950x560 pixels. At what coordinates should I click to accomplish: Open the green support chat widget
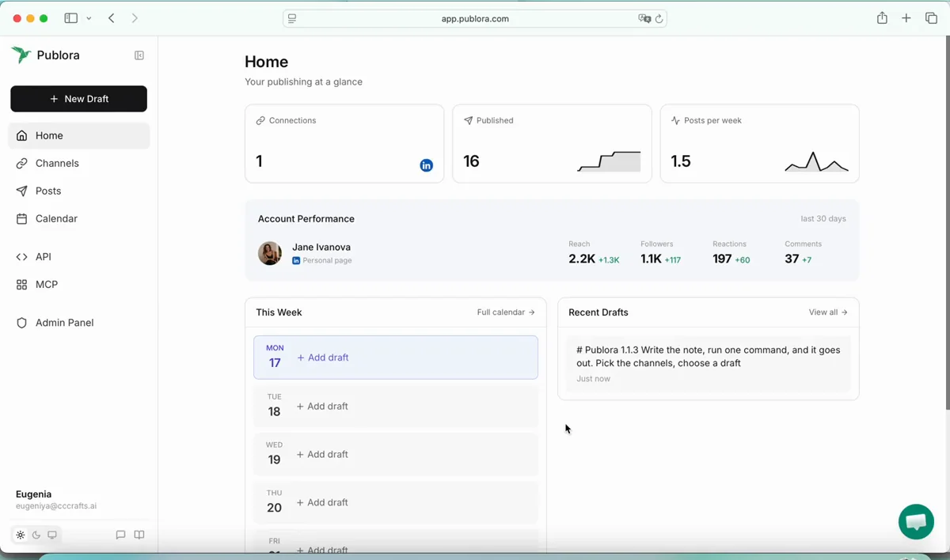(916, 522)
